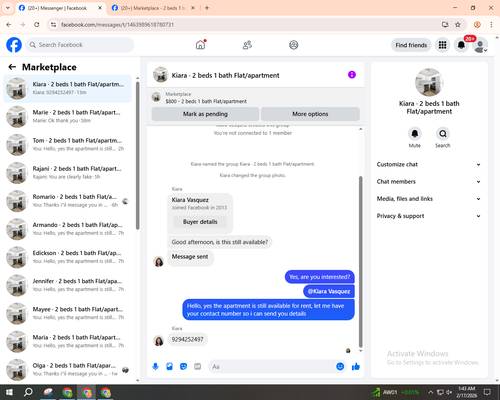
Task: Open Windows taskbar search
Action: point(28,392)
